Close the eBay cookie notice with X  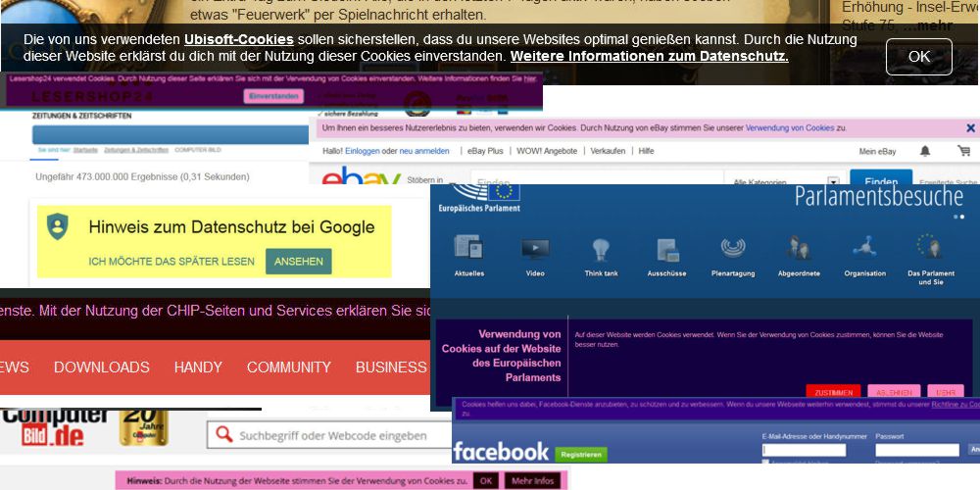coord(970,128)
